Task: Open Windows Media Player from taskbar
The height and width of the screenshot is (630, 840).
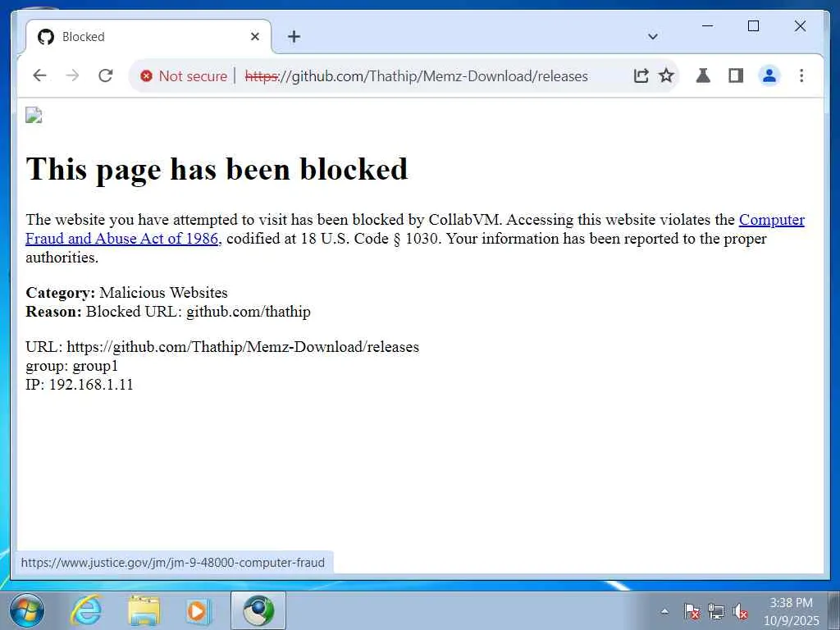Action: 198,610
